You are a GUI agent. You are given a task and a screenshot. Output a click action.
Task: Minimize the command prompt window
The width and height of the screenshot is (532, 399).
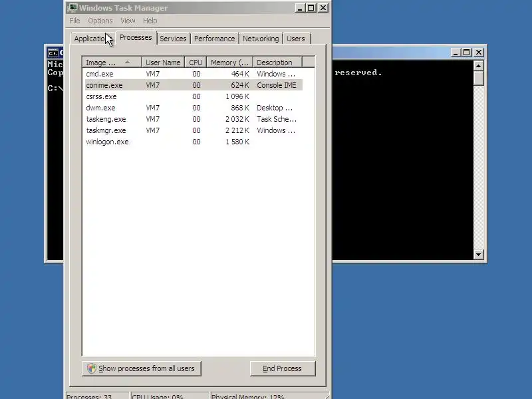pyautogui.click(x=456, y=53)
